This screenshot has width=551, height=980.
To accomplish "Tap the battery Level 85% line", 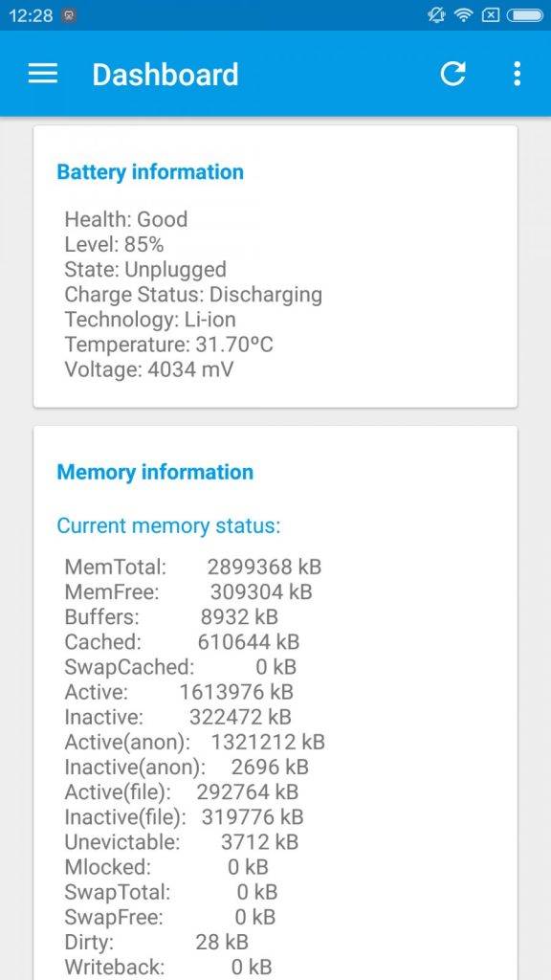I will [x=115, y=244].
